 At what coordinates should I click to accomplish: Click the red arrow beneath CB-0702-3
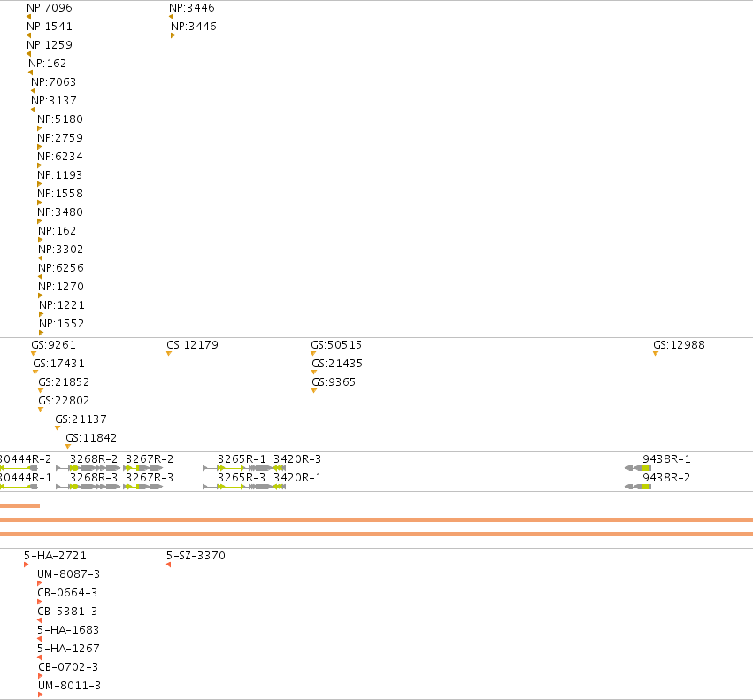[x=41, y=676]
